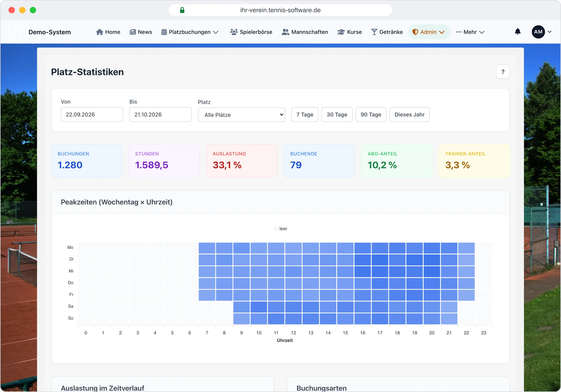Click the Mehr three-dots icon

pos(459,32)
